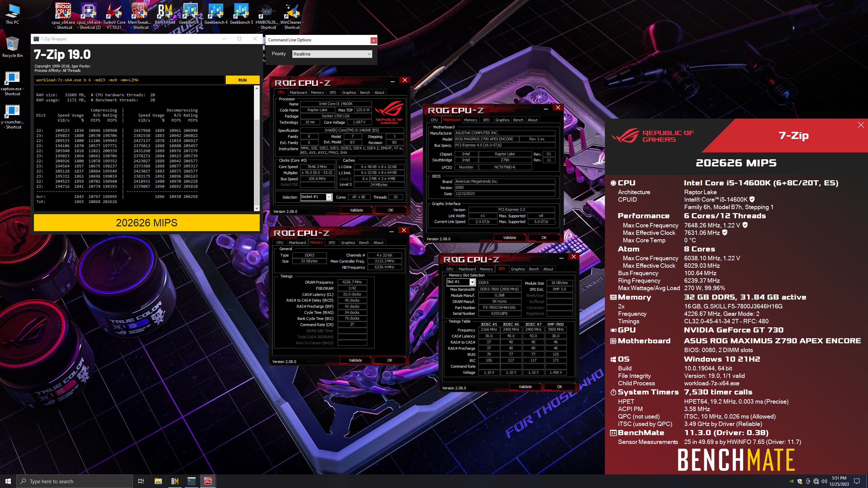
Task: Click the BIOS date 12/15/2023 field
Action: (x=505, y=194)
